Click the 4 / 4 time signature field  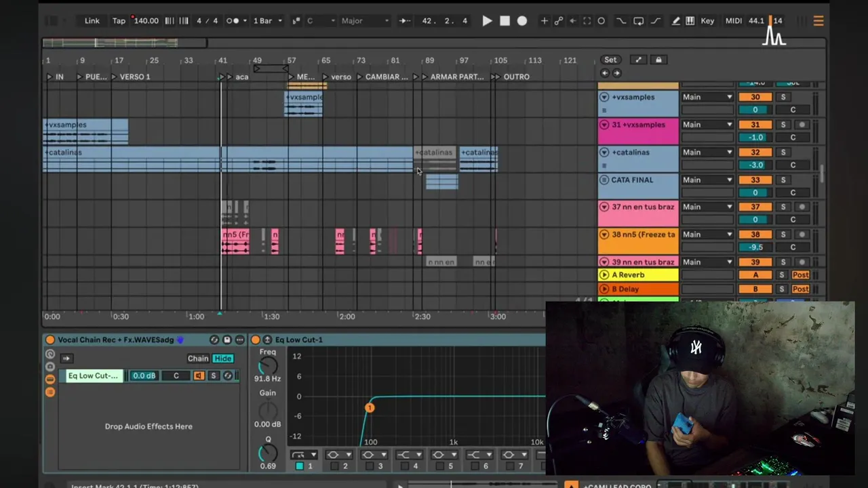point(208,21)
